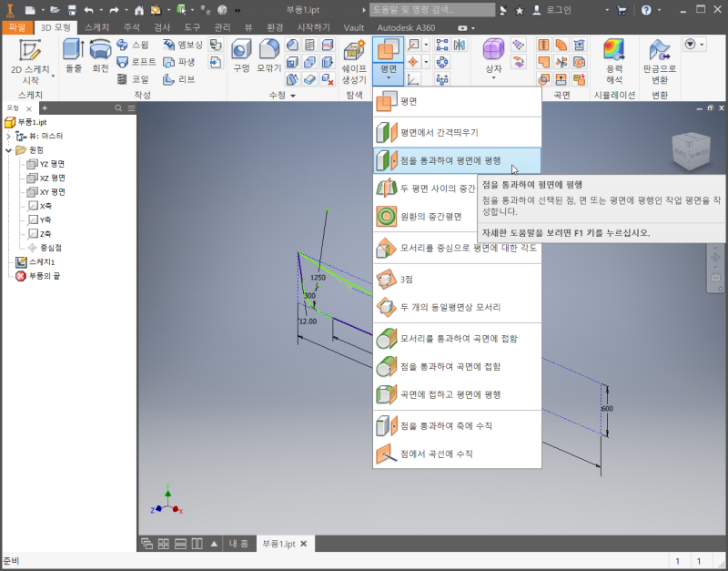Open the 평면 dropdown arrow

pos(389,78)
